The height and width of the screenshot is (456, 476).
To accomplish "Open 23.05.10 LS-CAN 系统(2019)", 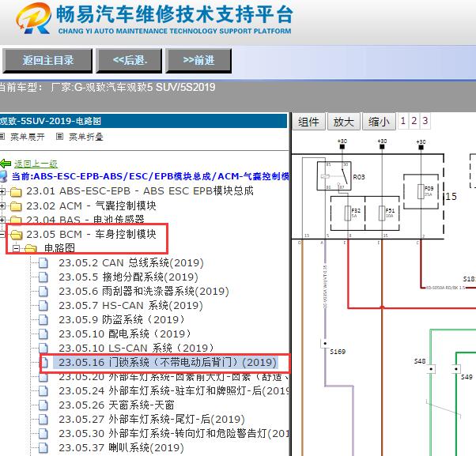I will 136,348.
